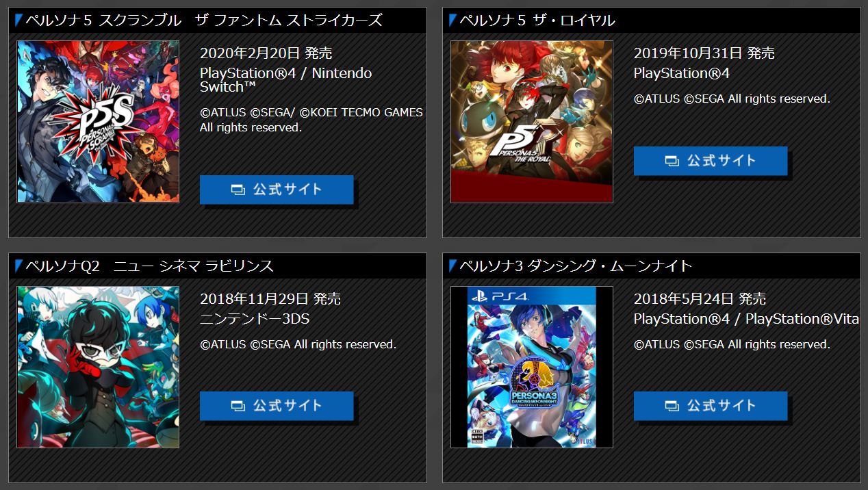Open official site for Persona 5 Scramble
Image resolution: width=868 pixels, height=490 pixels.
point(277,190)
